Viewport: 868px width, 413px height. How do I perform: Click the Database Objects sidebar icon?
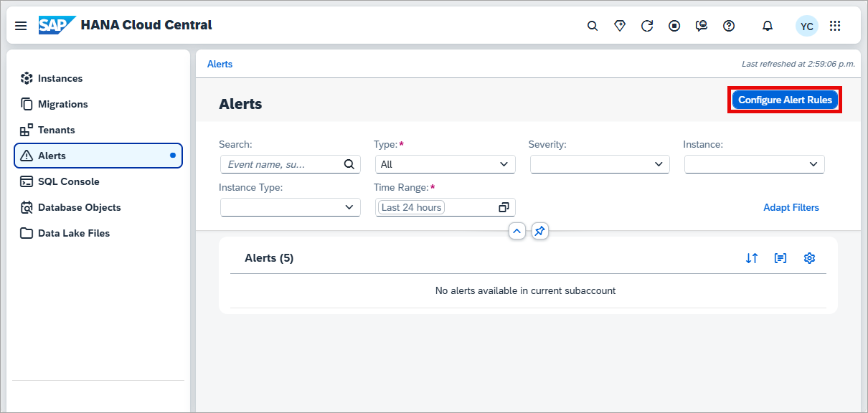click(x=27, y=207)
